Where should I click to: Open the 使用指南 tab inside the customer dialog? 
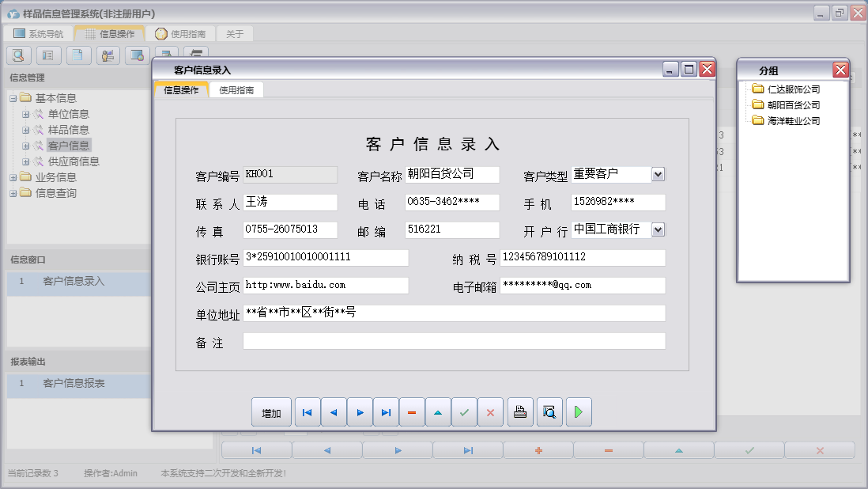point(236,90)
